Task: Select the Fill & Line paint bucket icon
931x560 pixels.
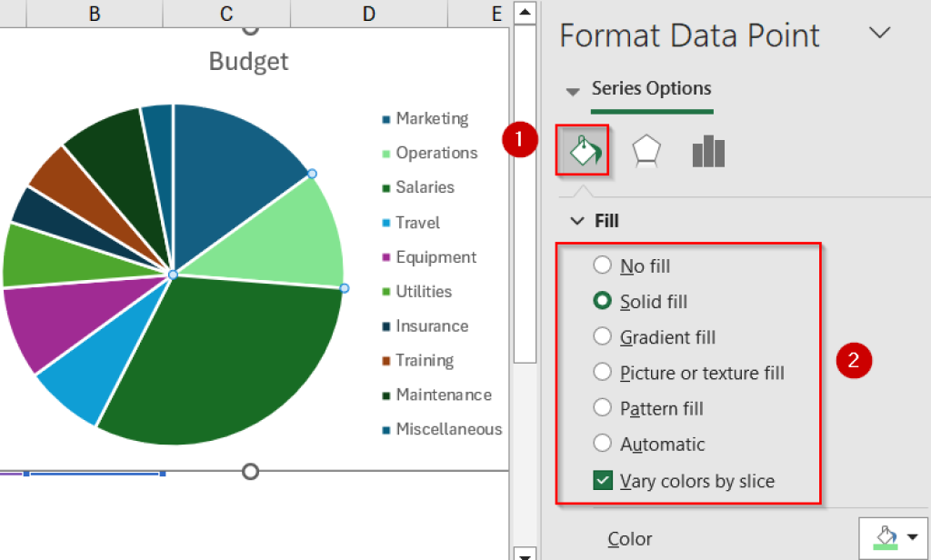Action: (582, 151)
